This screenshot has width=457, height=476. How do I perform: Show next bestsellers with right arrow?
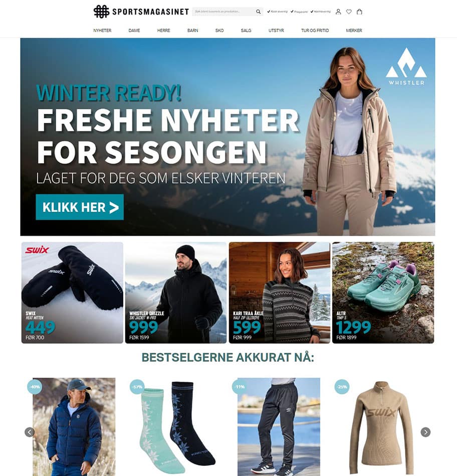[425, 432]
